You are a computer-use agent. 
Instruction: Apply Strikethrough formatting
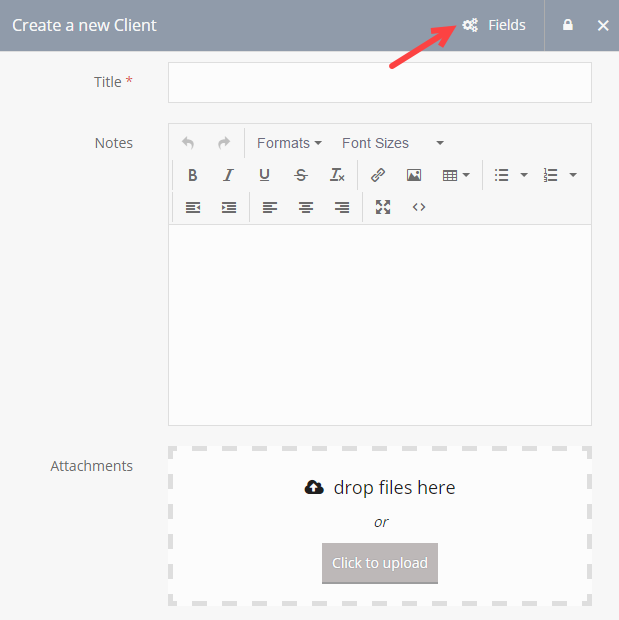tap(301, 175)
